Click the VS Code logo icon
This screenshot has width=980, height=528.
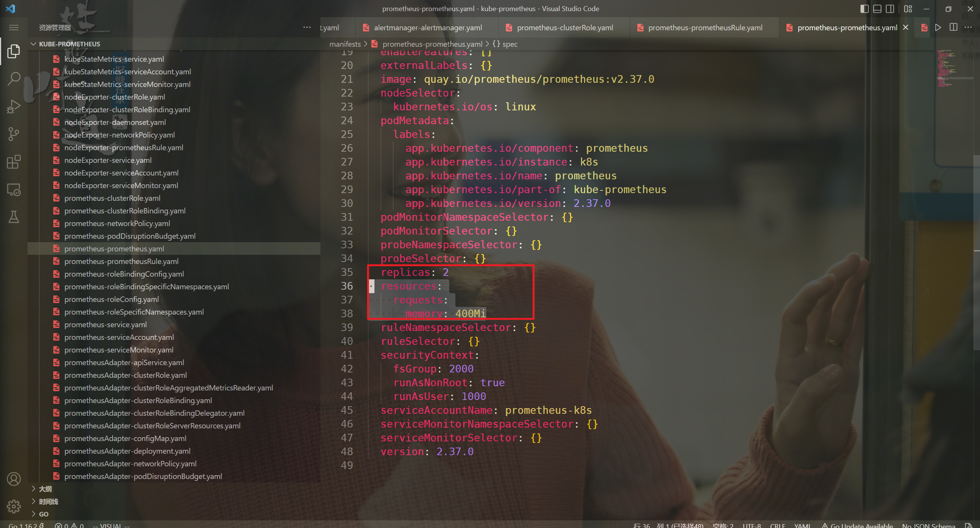(x=11, y=8)
